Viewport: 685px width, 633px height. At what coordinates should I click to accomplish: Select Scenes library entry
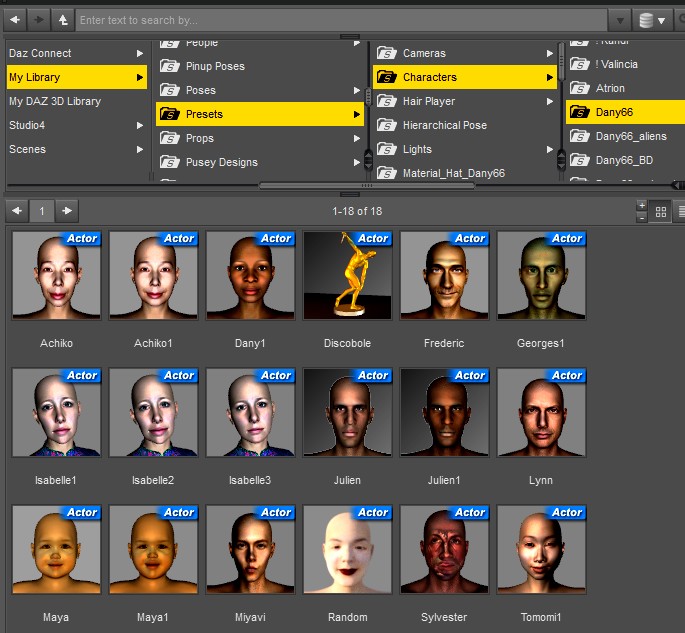[76, 149]
